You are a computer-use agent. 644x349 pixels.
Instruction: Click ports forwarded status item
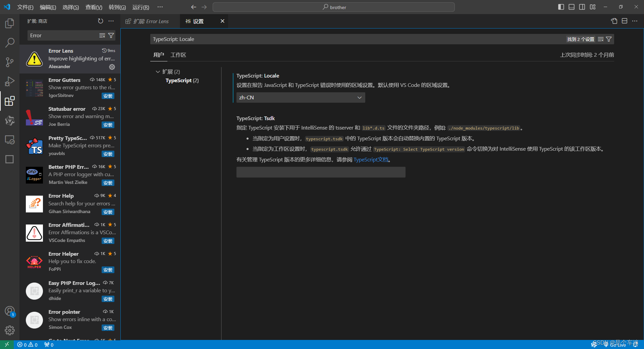(49, 345)
